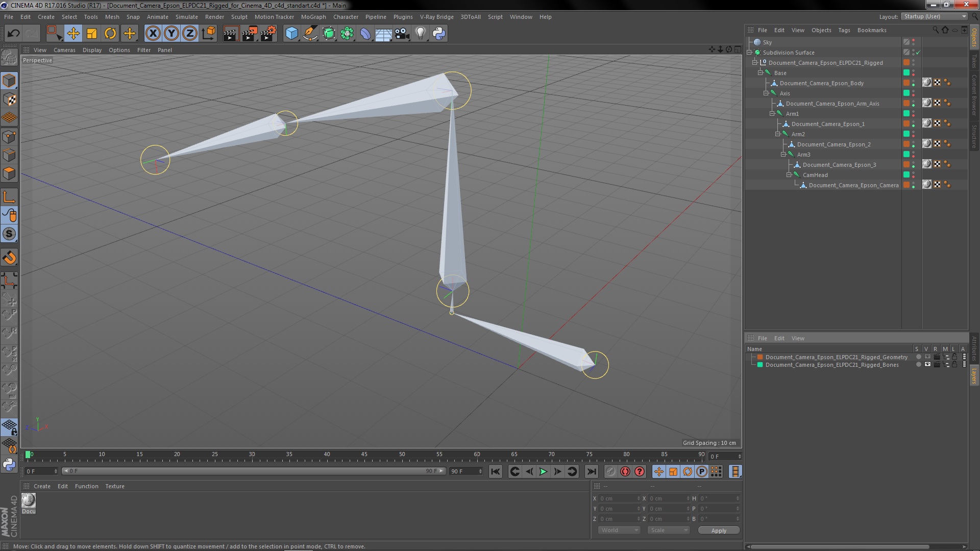This screenshot has height=551, width=980.
Task: Open the viewport Display menu
Action: coord(92,50)
